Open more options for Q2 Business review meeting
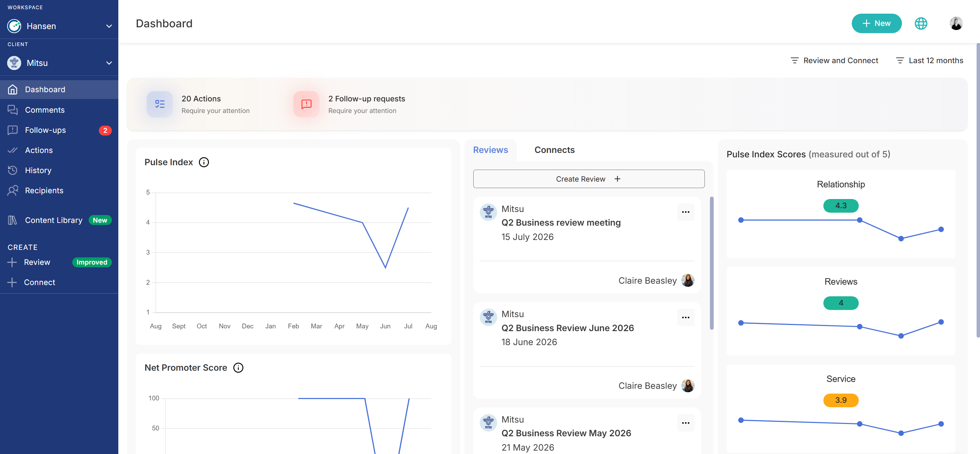The width and height of the screenshot is (980, 454). [685, 212]
